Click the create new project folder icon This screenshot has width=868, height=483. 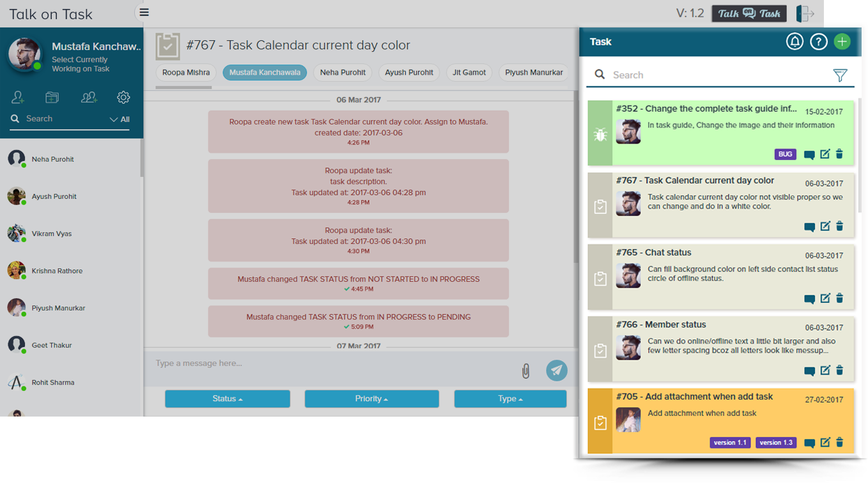pyautogui.click(x=52, y=96)
